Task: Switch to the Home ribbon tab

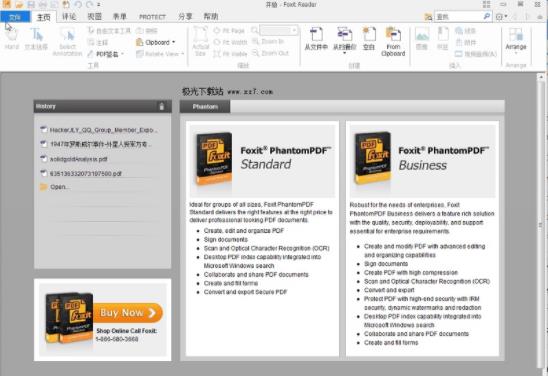Action: (x=44, y=17)
